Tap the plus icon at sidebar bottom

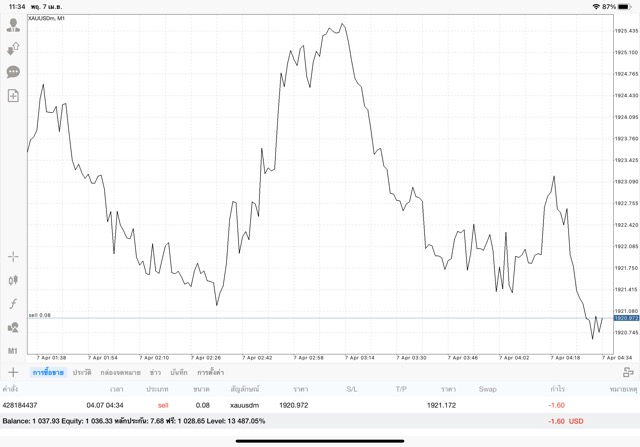13,372
